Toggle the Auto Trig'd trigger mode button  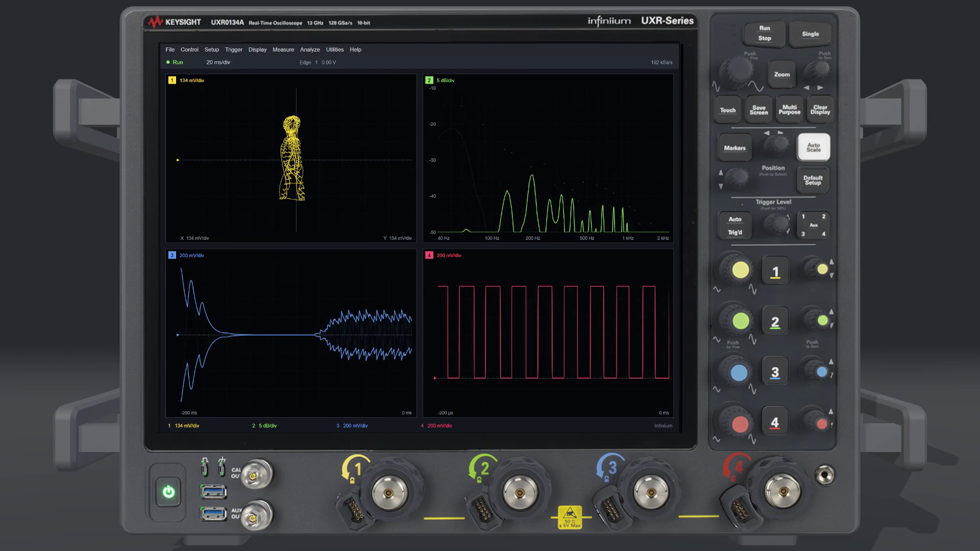click(734, 226)
